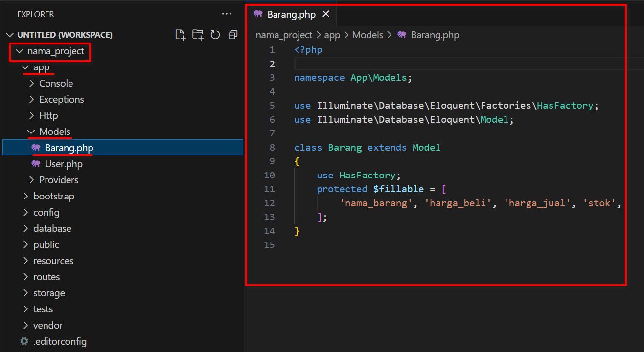Click PHP icon in breadcrumb before Barang.php
Image resolution: width=644 pixels, height=352 pixels.
[402, 35]
